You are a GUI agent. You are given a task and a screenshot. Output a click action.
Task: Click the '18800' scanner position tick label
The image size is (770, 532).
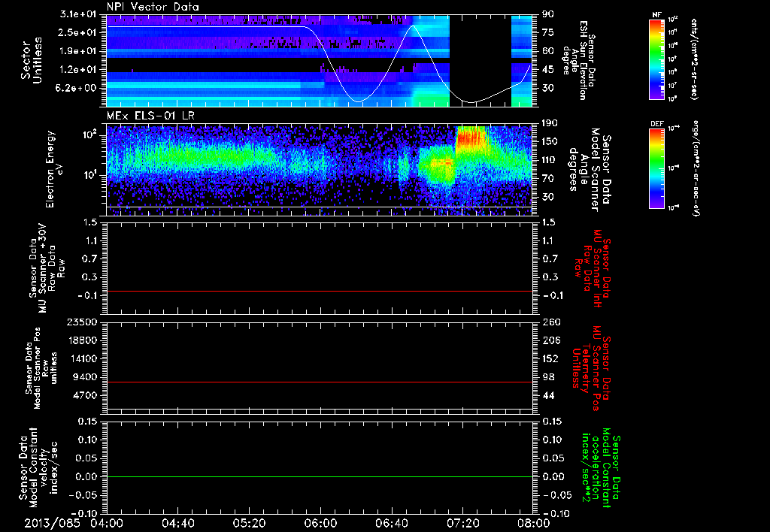point(83,340)
